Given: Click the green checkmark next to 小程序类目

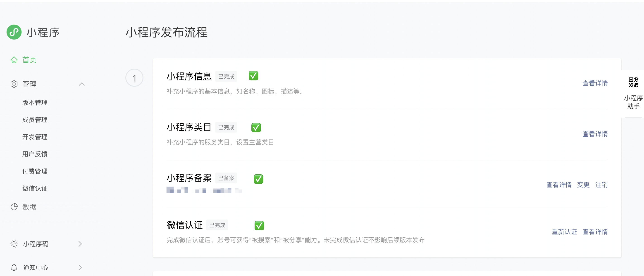Looking at the screenshot, I should pyautogui.click(x=256, y=128).
